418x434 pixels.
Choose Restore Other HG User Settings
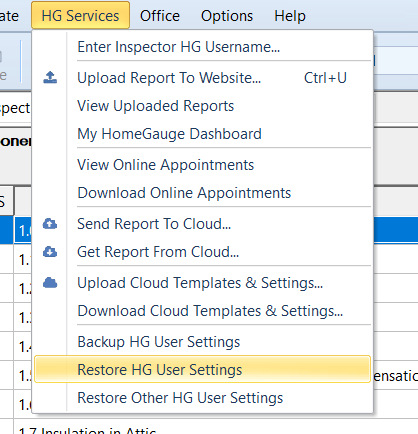(203, 398)
